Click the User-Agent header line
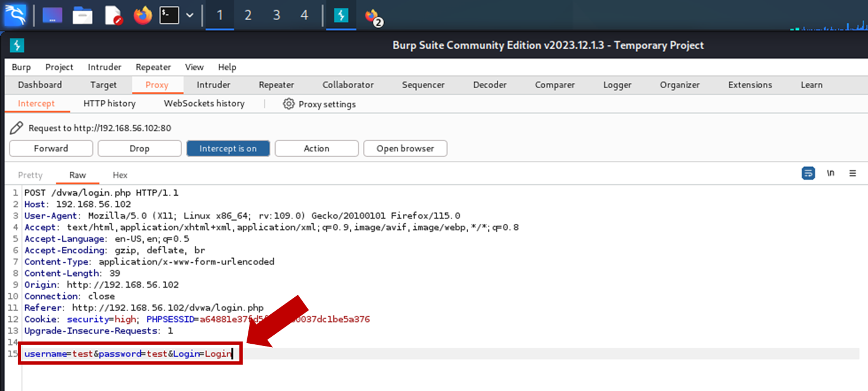868x391 pixels. coord(242,215)
